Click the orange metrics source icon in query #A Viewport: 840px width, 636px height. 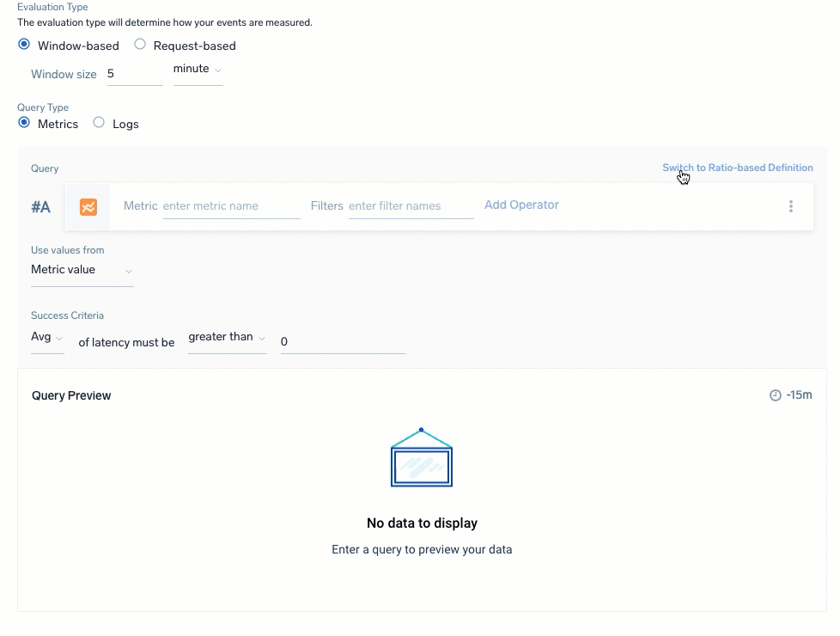88,206
